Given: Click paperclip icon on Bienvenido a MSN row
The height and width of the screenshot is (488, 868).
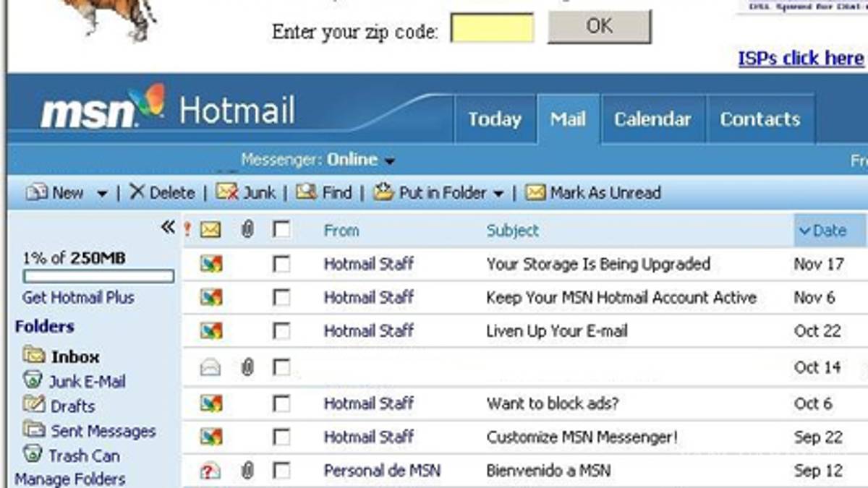Looking at the screenshot, I should point(247,471).
